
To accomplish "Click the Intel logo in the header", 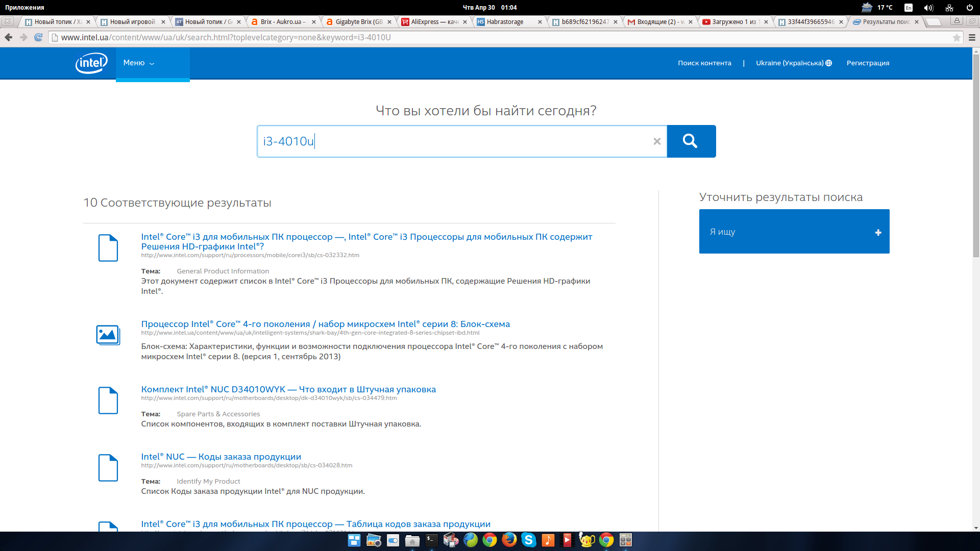I will pos(92,63).
